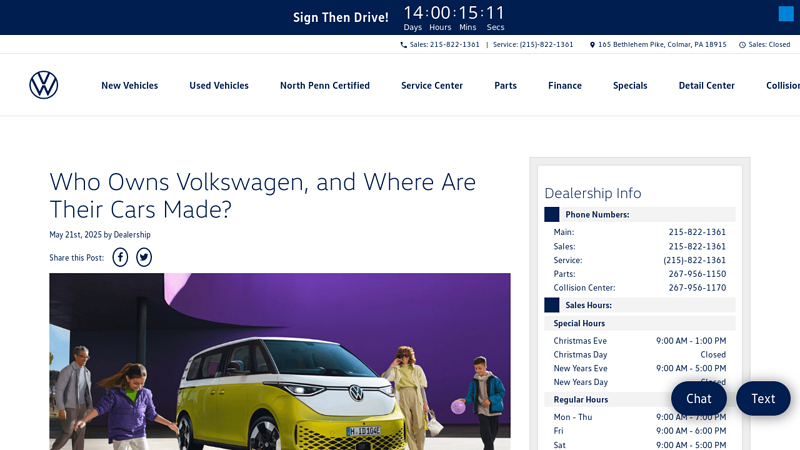The image size is (800, 450).
Task: Call Service (215)-822-1361 in top bar
Action: point(533,45)
